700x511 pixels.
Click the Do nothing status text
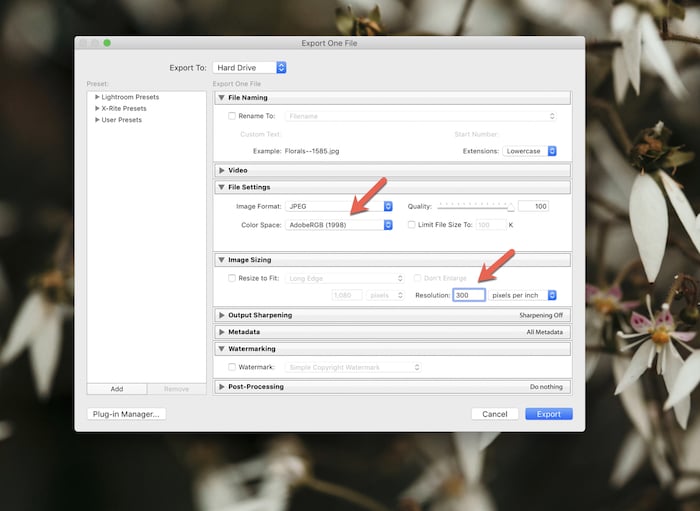(x=546, y=387)
